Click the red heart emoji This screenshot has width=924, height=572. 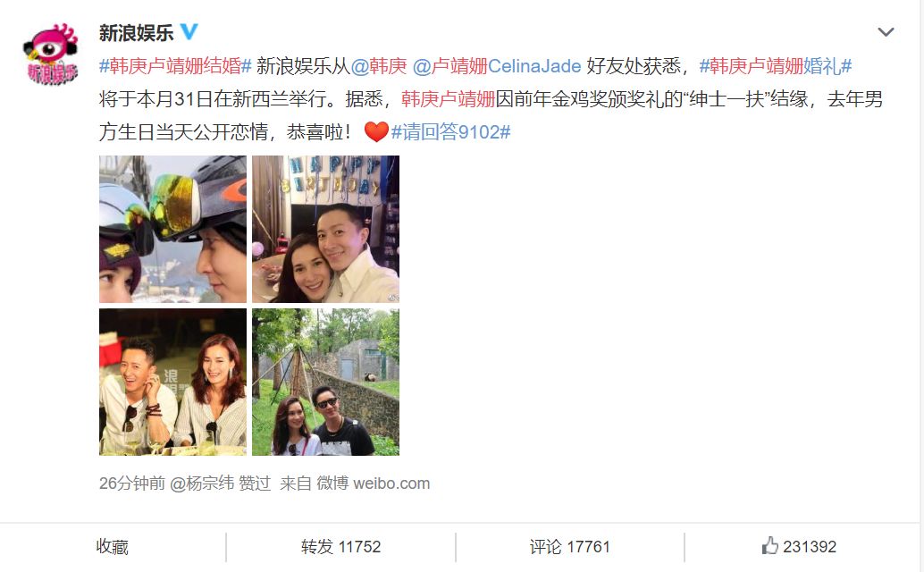pos(376,132)
